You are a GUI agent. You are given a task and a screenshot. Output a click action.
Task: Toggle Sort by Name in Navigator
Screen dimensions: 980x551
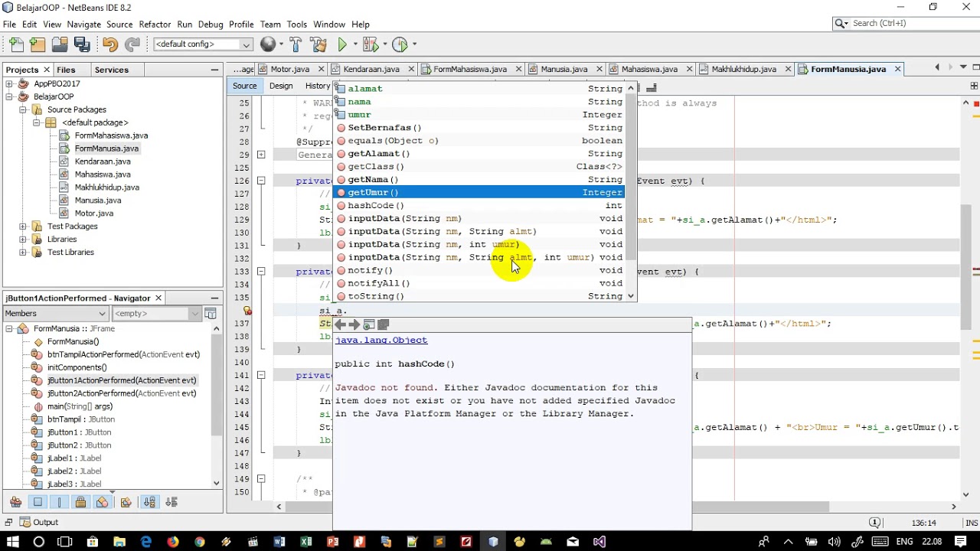(149, 502)
